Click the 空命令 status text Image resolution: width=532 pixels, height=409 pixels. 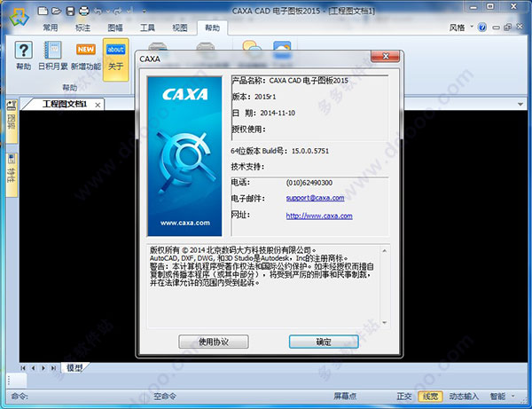tap(165, 396)
